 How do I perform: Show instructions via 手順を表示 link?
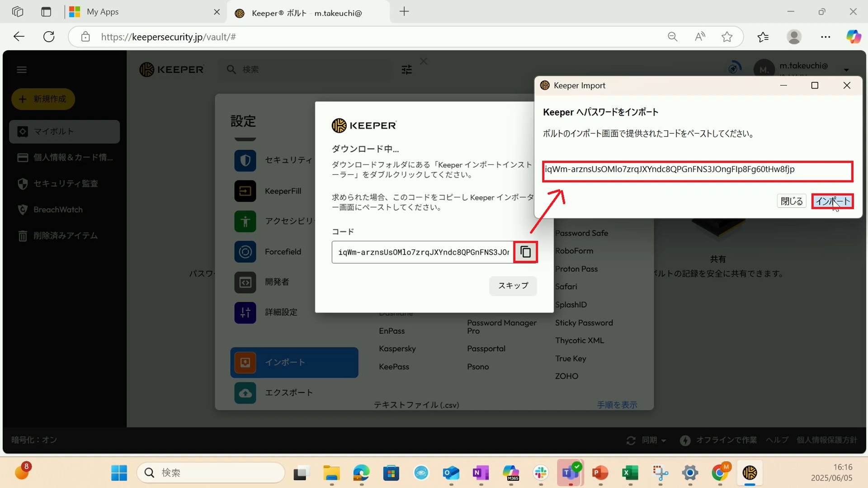(617, 404)
